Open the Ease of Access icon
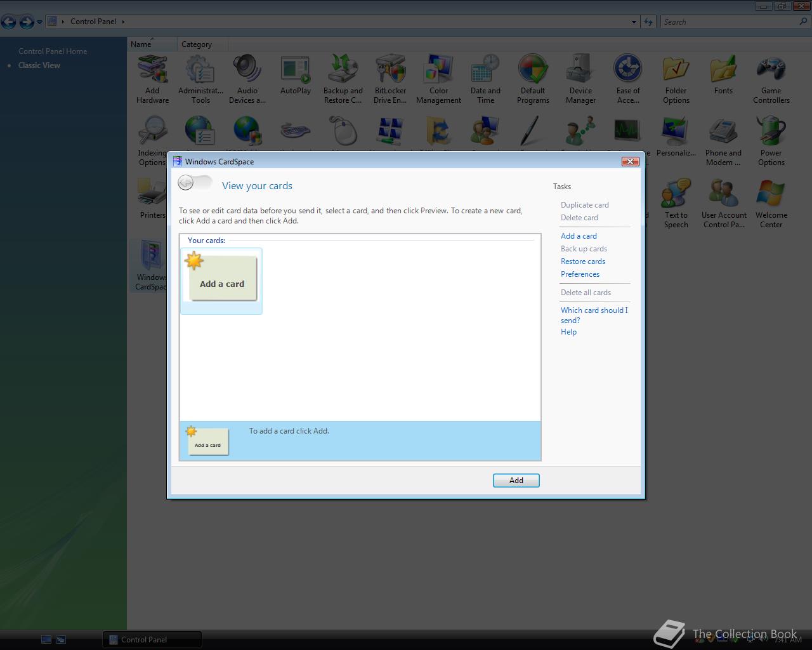812x650 pixels. (628, 79)
